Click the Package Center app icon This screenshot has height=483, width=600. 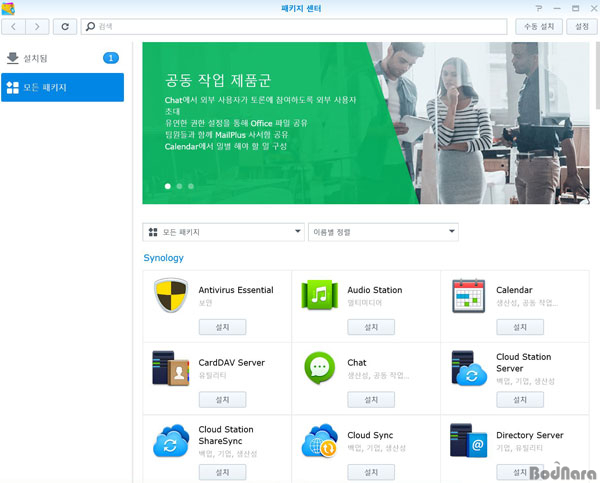8,8
